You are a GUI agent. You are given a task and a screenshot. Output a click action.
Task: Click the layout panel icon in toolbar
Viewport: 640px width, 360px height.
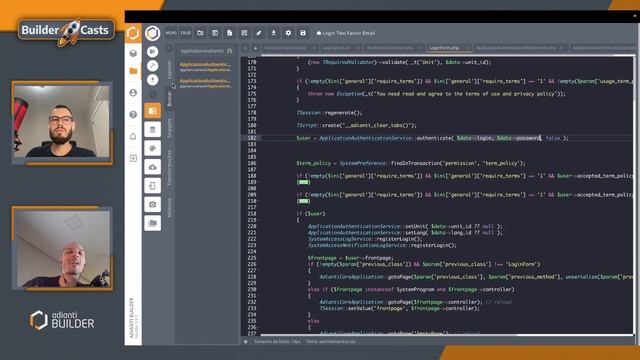[x=215, y=33]
